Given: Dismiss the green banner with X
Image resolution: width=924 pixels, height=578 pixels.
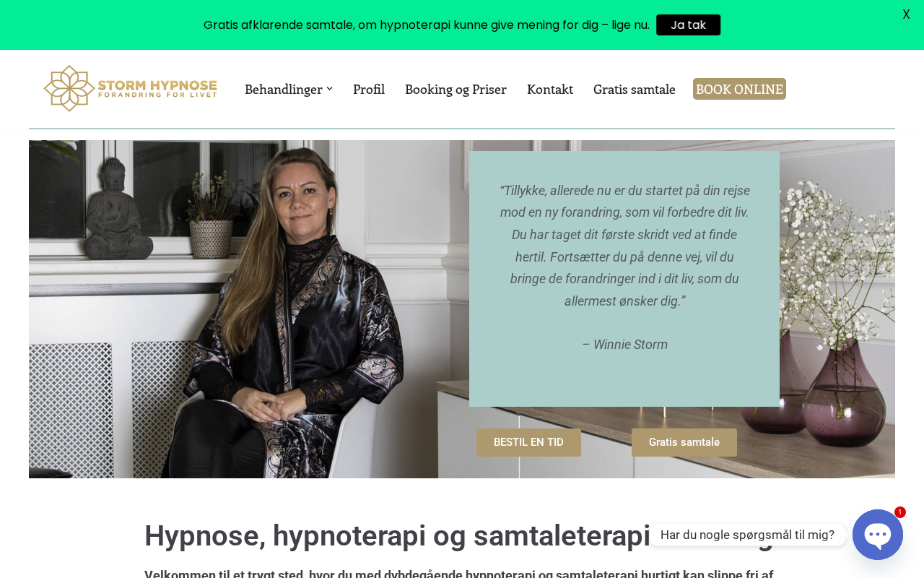Looking at the screenshot, I should [906, 14].
